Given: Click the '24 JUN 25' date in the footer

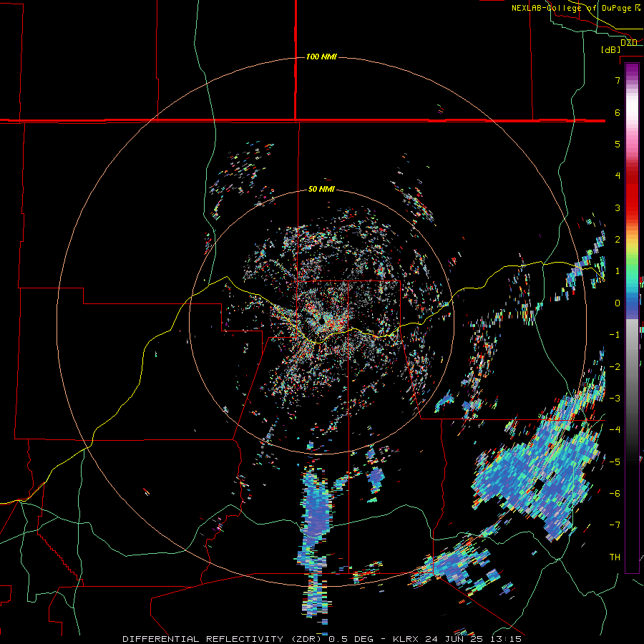Looking at the screenshot, I should click(456, 639).
